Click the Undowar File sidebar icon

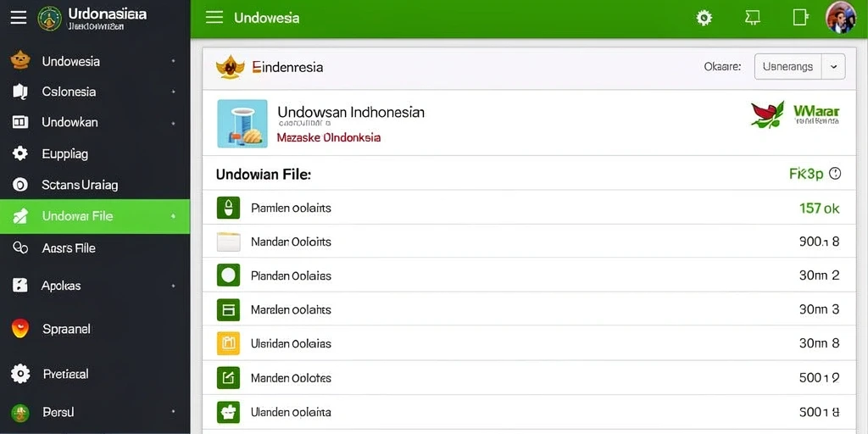20,216
